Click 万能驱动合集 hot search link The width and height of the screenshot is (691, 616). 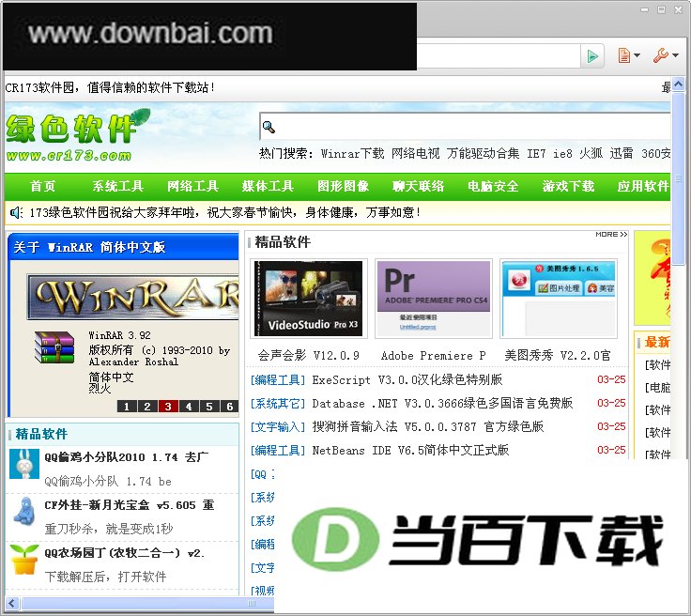[483, 153]
